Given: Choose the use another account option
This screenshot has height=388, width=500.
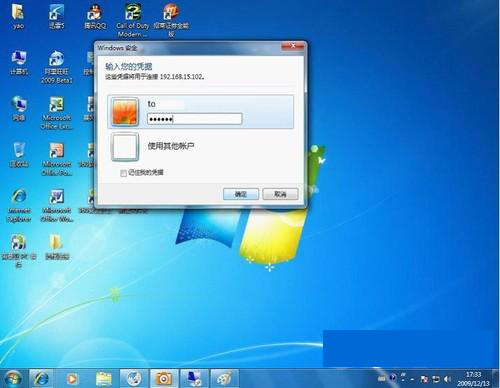Looking at the screenshot, I should pyautogui.click(x=201, y=146).
